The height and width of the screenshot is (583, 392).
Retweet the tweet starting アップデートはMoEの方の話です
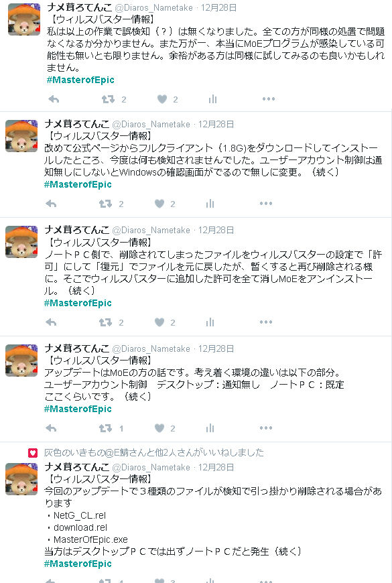point(106,428)
